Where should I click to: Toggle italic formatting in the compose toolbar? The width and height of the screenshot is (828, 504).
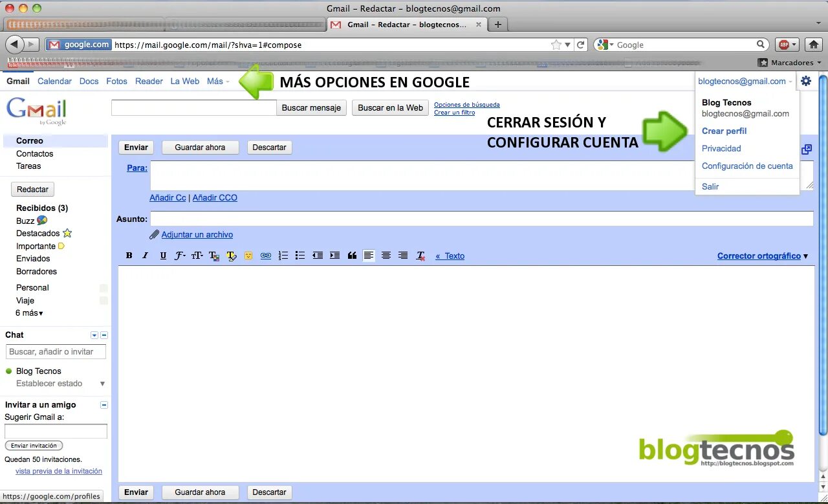click(x=146, y=256)
